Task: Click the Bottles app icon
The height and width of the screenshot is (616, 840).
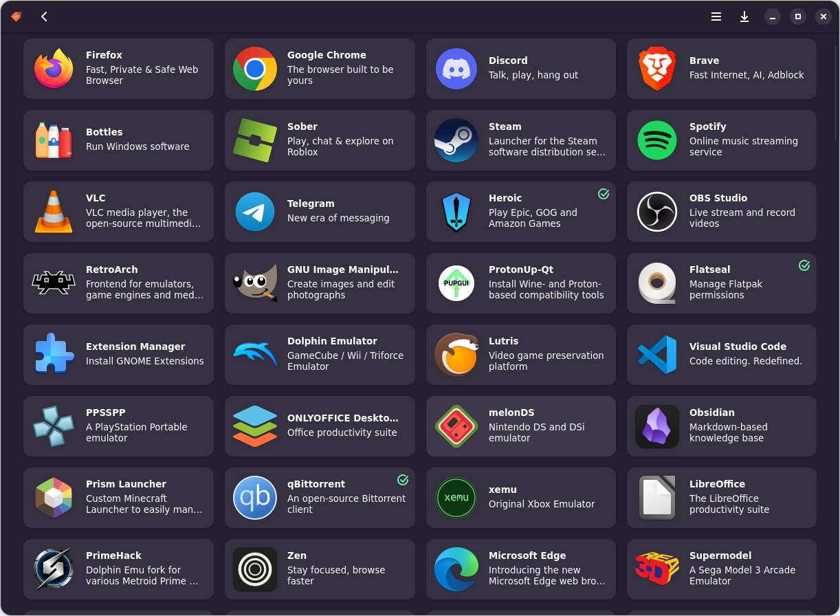Action: (54, 140)
